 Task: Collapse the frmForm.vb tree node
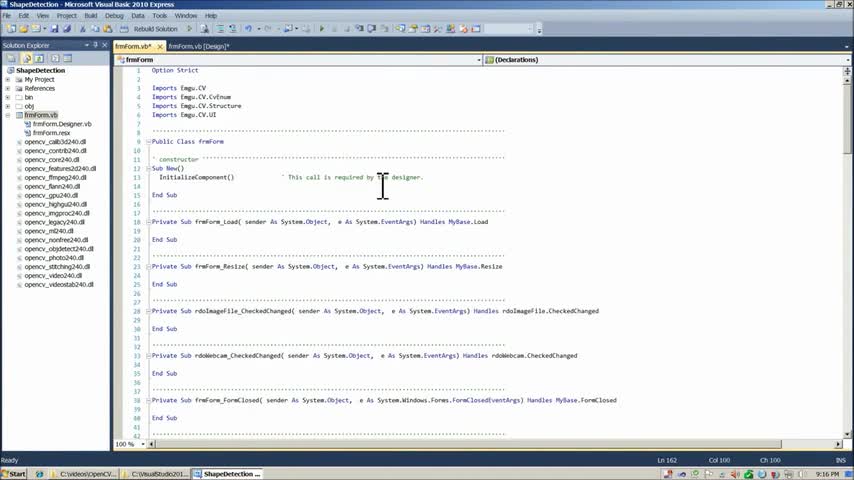8,116
